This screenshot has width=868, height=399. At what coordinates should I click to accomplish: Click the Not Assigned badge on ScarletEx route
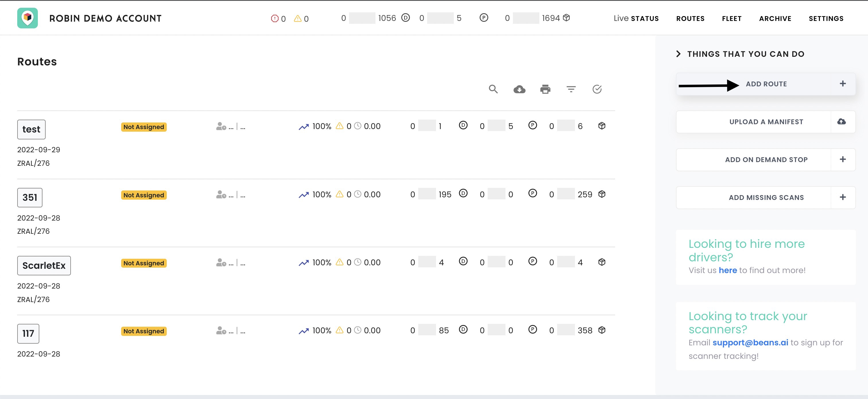(144, 263)
